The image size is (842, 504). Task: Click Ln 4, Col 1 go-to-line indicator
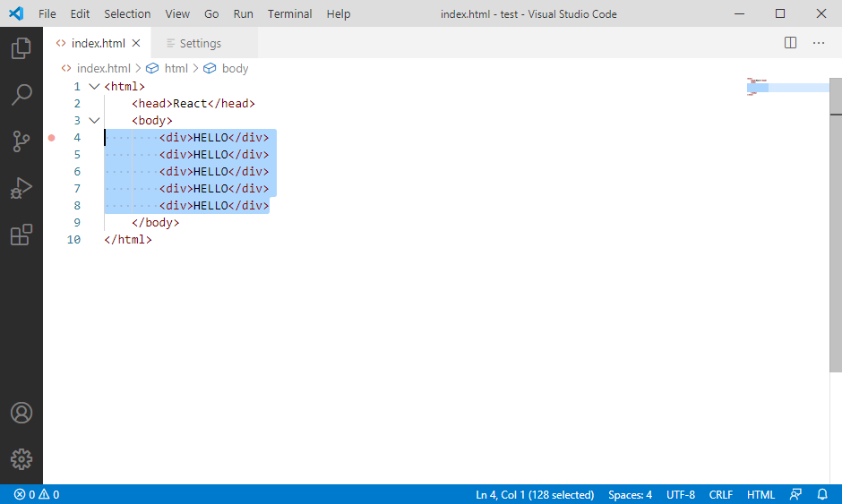535,494
